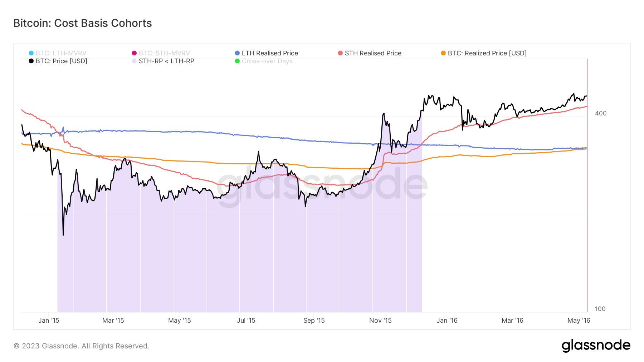Click the LTH Realised Price legend dot

coord(237,53)
